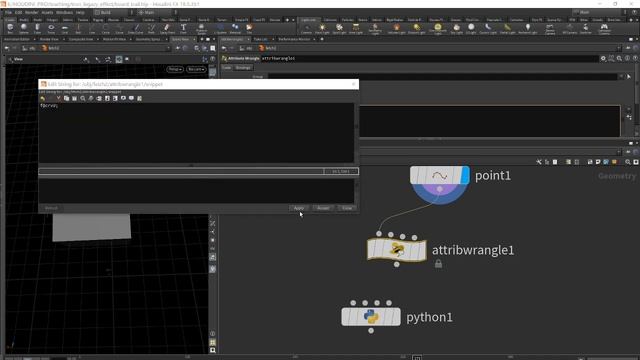Open the Bindings tab in parameters

pyautogui.click(x=243, y=68)
